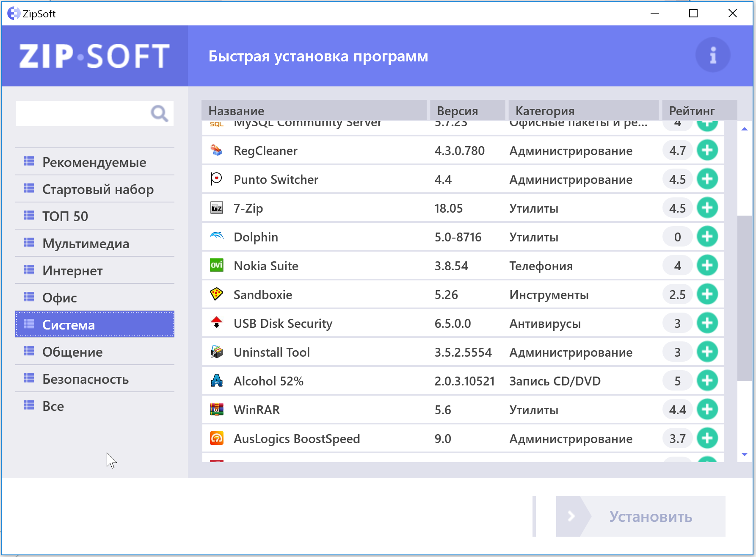Click the Инструменты category of Sandboxie
Image resolution: width=756 pixels, height=557 pixels.
tap(549, 295)
